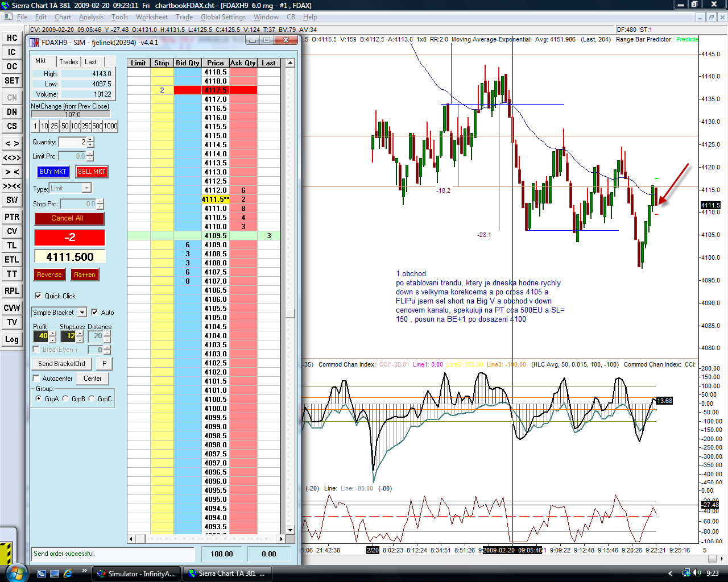Open Simulator - InfinityAT taskbar item
The image size is (728, 582).
(136, 573)
